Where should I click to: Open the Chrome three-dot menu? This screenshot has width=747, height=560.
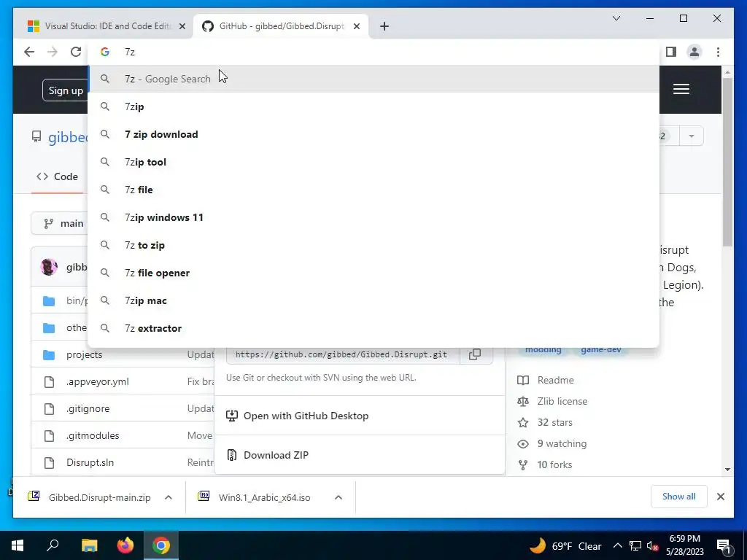(718, 52)
